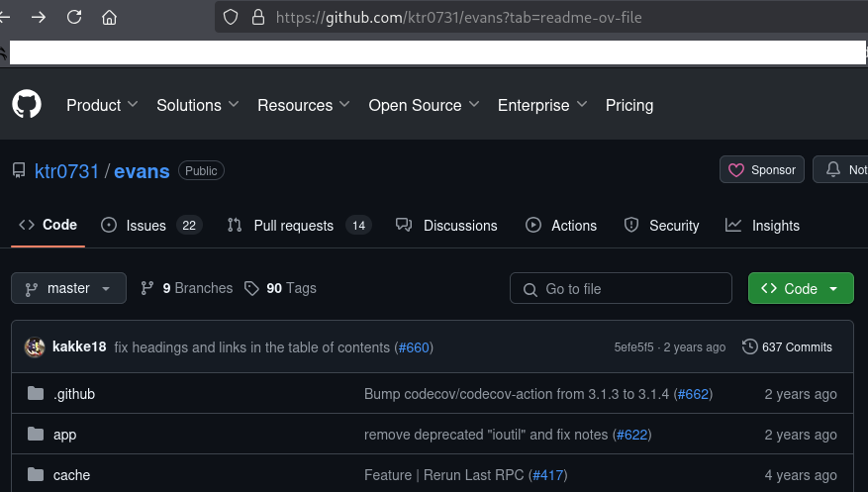Click the Go to file search field
The width and height of the screenshot is (868, 492).
622,288
